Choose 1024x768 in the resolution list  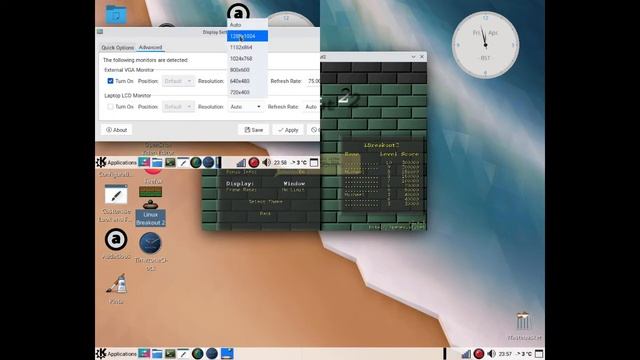(x=247, y=58)
